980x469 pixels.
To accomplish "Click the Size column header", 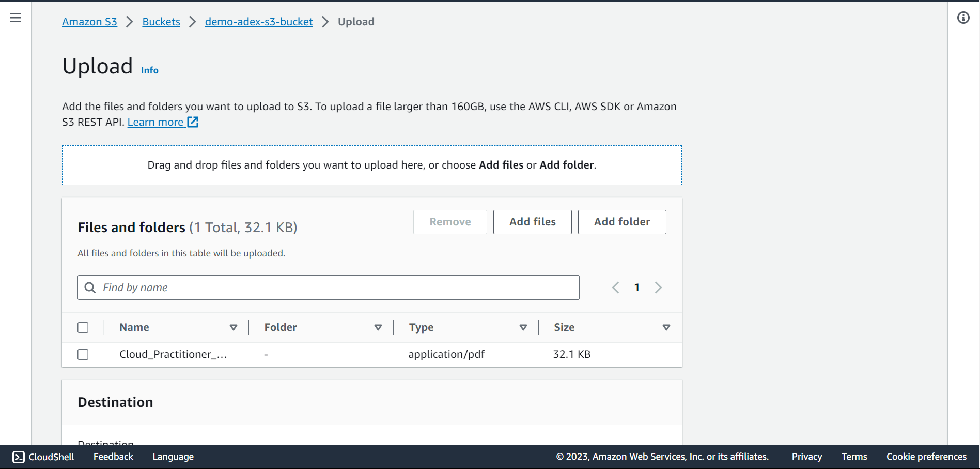I will pos(564,327).
